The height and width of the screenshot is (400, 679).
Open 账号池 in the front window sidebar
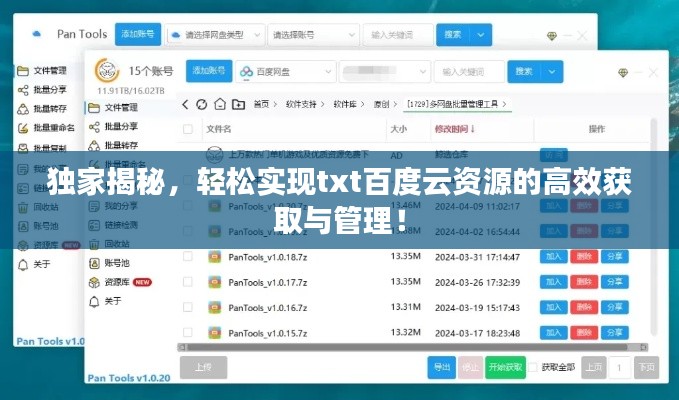(109, 263)
